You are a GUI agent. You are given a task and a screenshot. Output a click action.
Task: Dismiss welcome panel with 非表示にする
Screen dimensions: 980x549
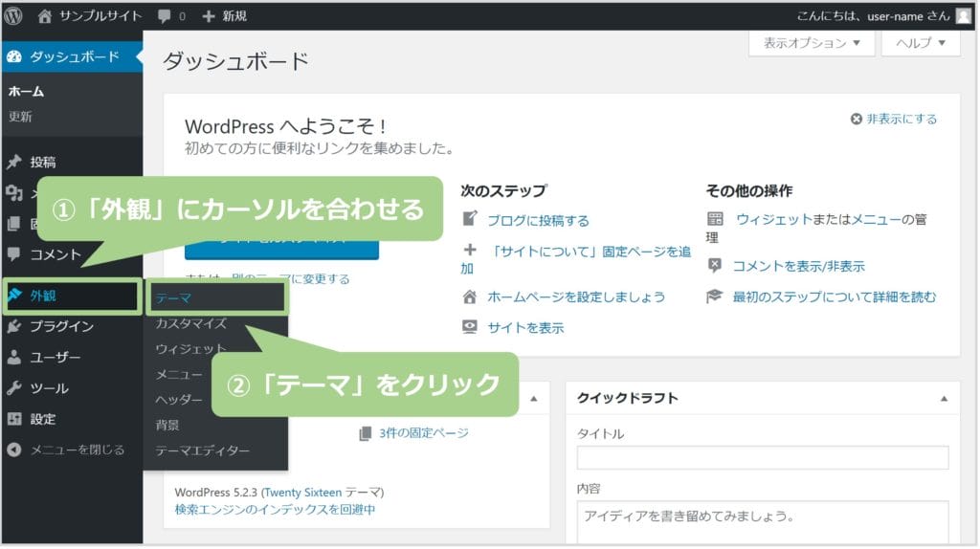(894, 119)
